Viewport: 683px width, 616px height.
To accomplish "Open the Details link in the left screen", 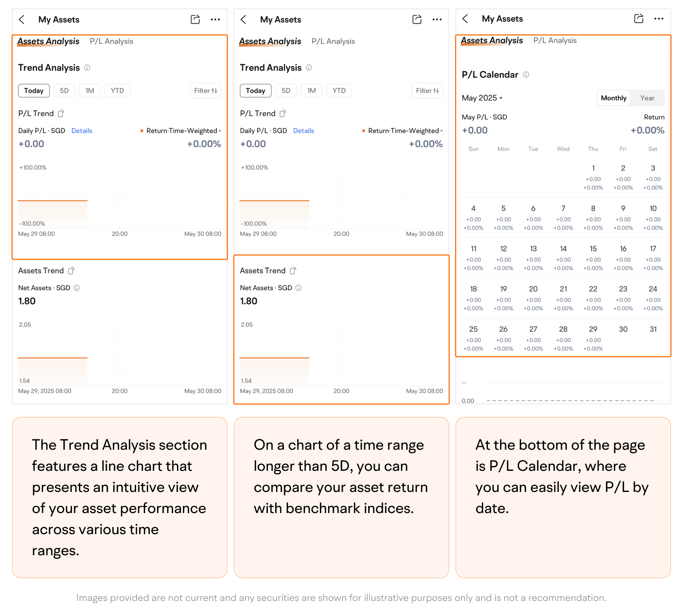I will click(82, 131).
